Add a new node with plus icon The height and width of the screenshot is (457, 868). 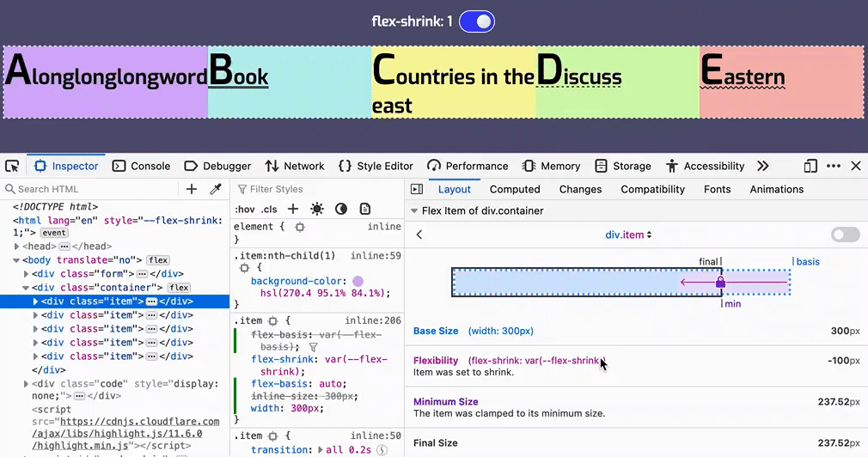tap(192, 189)
